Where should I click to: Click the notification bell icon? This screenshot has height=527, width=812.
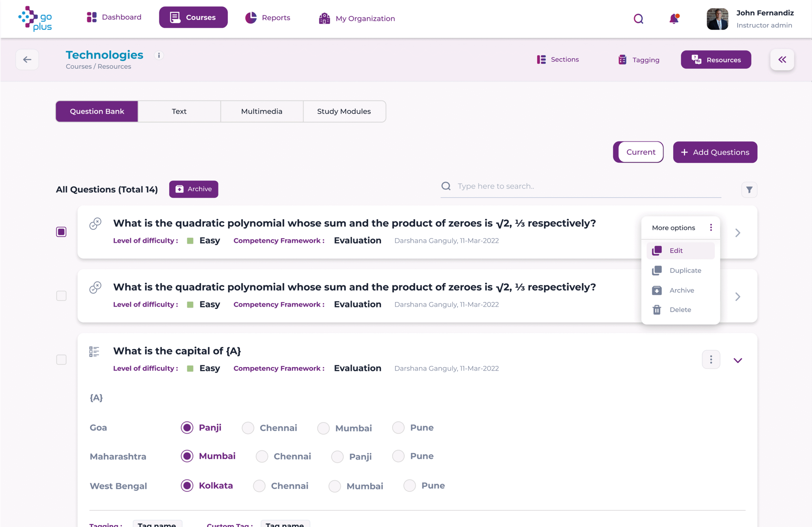coord(674,19)
